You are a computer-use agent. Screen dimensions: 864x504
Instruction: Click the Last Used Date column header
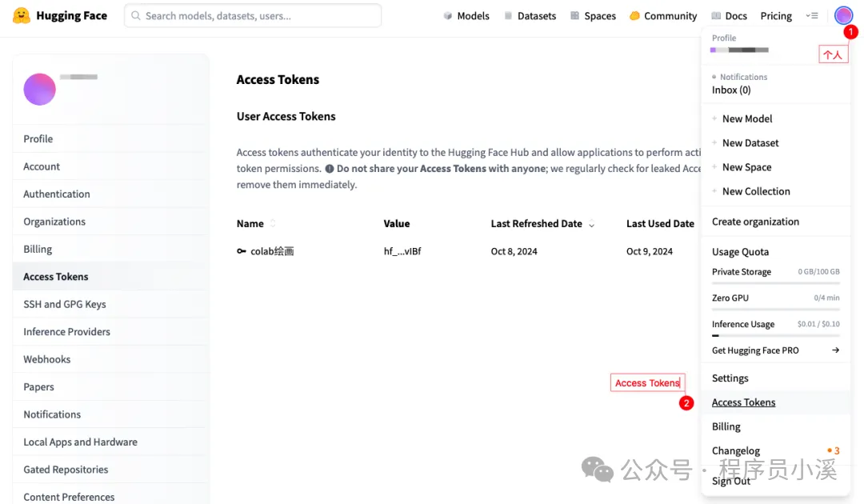point(660,224)
